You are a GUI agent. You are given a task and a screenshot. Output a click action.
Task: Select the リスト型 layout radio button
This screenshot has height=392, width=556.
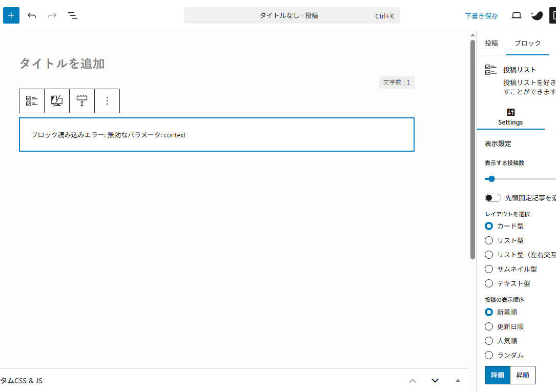[489, 240]
